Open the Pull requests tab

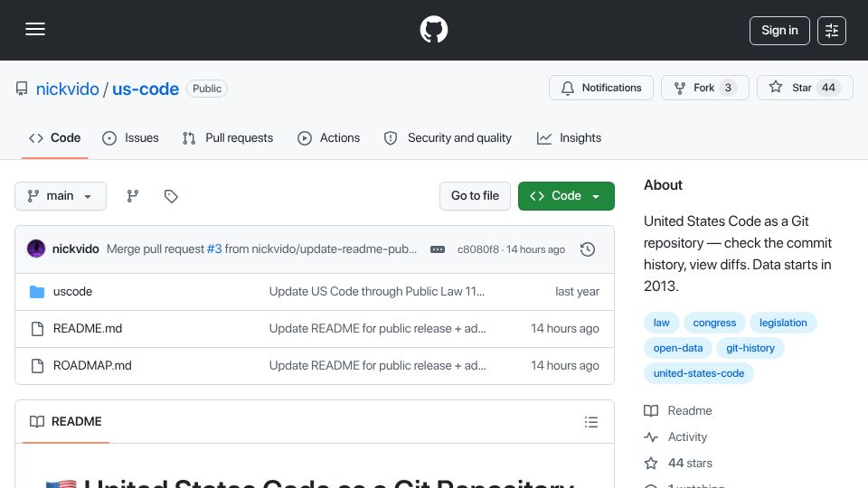pyautogui.click(x=228, y=137)
